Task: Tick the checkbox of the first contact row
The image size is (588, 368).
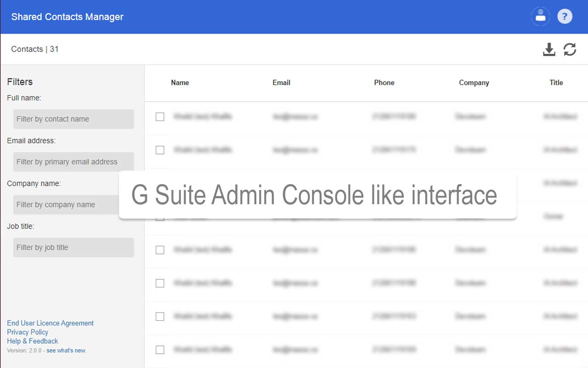Action: point(160,117)
